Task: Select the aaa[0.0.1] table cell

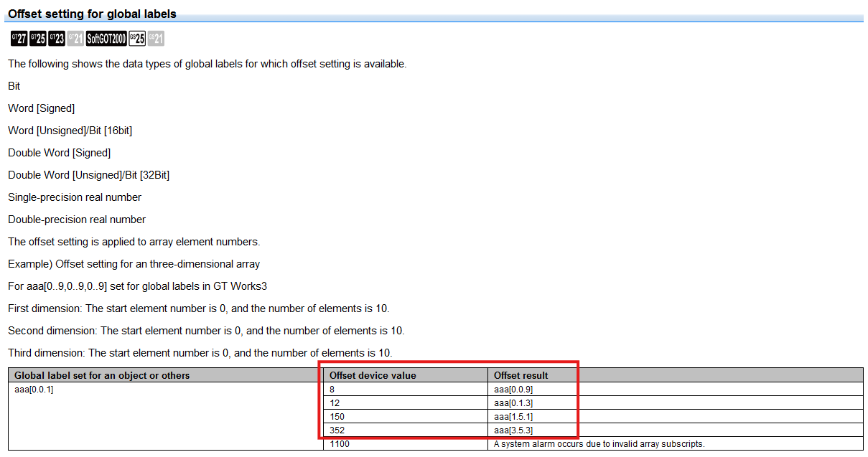Action: [x=34, y=390]
